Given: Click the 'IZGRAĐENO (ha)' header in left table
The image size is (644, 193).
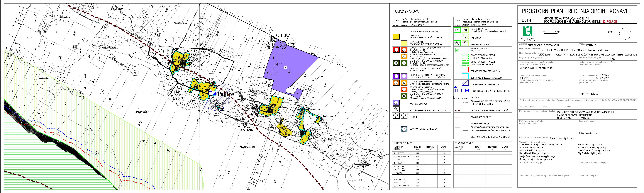Looking at the screenshot, I should [x=417, y=148].
